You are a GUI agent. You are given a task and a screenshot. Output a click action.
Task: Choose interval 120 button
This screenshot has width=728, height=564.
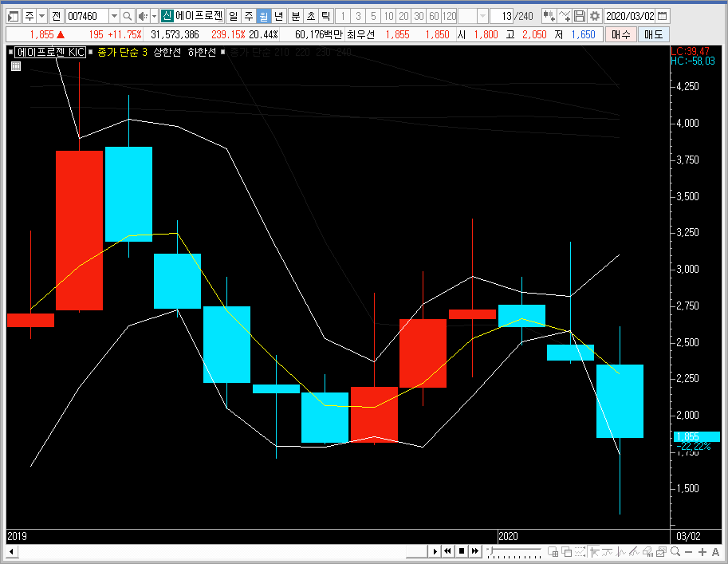[449, 17]
